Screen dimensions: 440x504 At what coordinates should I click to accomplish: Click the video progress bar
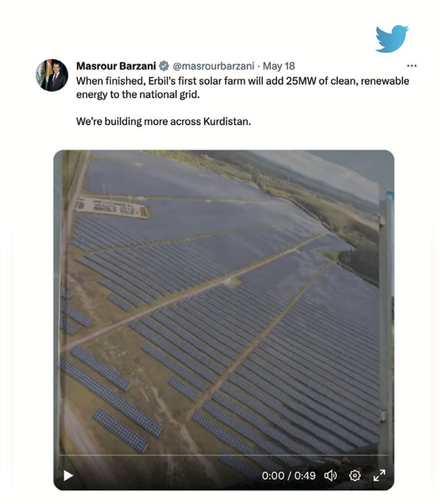point(223,455)
